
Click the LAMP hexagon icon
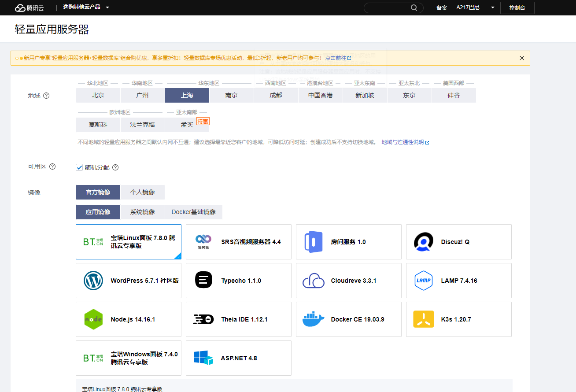pos(424,281)
